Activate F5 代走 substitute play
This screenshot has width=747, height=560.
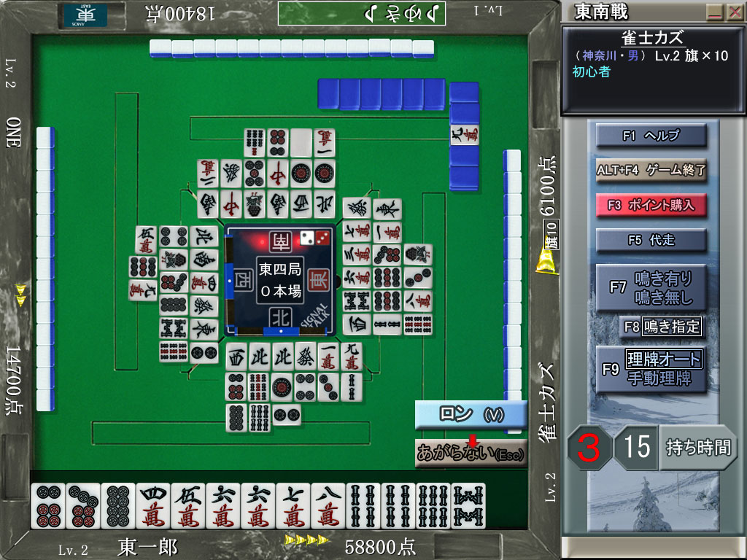651,240
